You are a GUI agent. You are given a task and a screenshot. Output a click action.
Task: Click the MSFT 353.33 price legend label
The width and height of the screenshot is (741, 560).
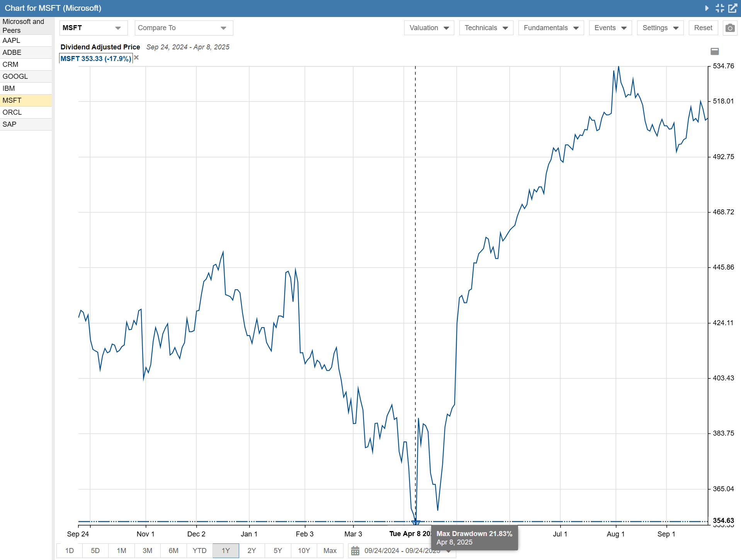96,59
